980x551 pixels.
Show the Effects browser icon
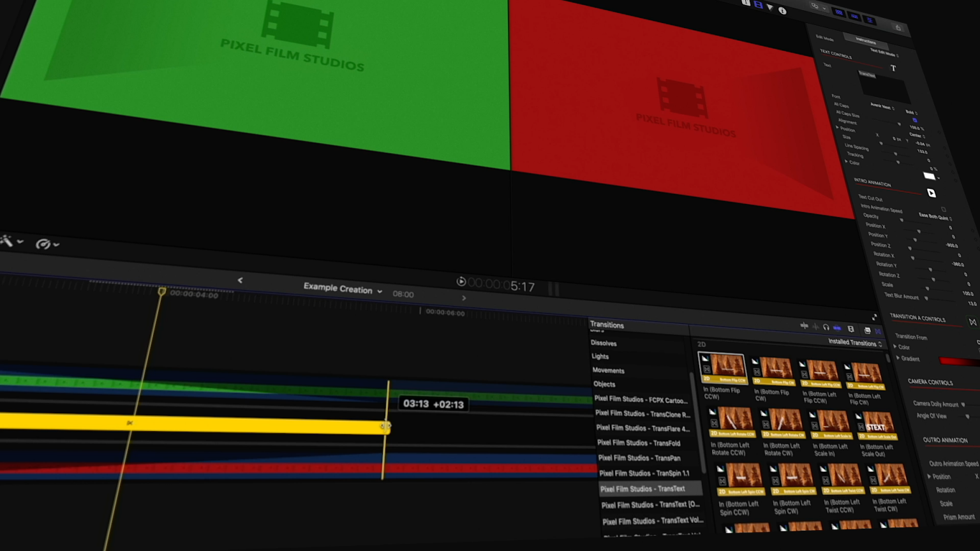point(867,330)
